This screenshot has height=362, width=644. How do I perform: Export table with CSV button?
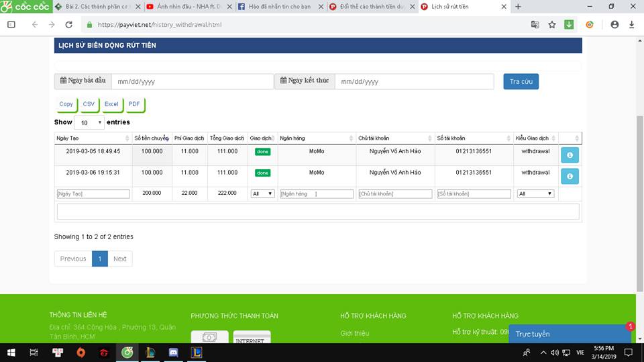pyautogui.click(x=89, y=104)
